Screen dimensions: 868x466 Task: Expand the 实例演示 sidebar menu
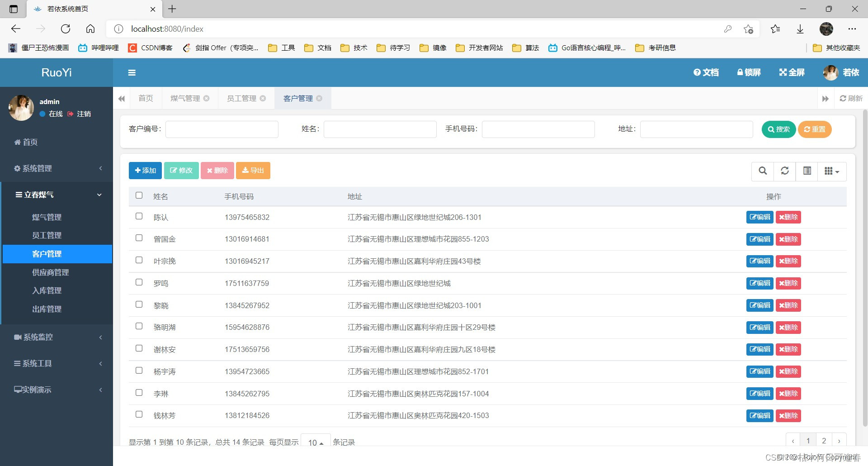tap(57, 390)
